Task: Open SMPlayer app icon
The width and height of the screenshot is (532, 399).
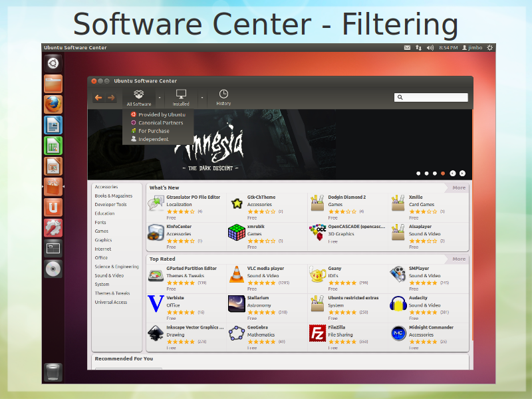Action: coord(398,275)
